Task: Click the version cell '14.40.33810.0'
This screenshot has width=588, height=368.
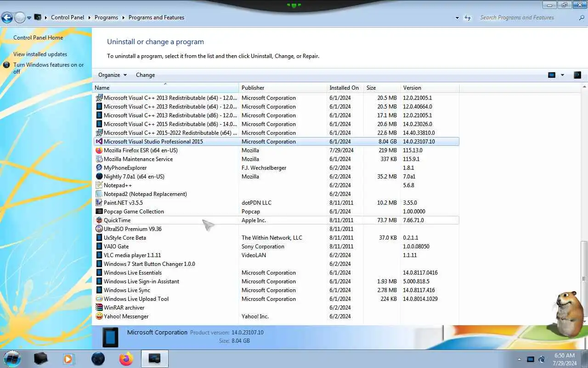Action: 420,133
